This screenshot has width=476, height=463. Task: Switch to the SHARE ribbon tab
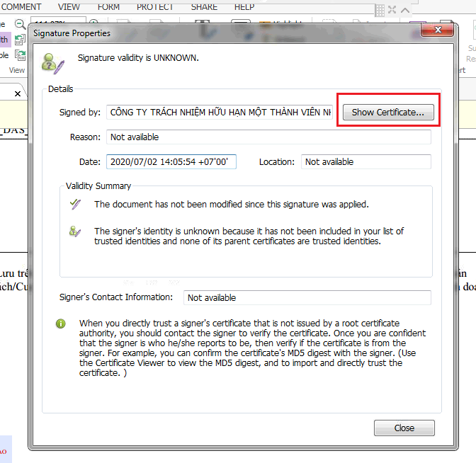pos(204,6)
